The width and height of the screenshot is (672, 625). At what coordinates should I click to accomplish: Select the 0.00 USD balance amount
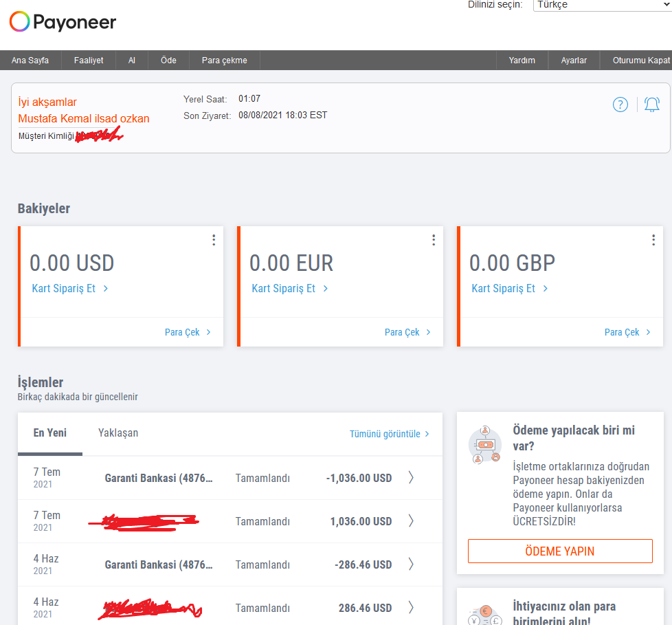click(x=72, y=263)
